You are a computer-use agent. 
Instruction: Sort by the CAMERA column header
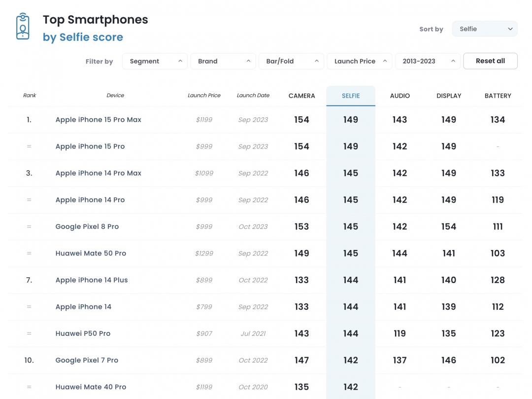point(301,96)
